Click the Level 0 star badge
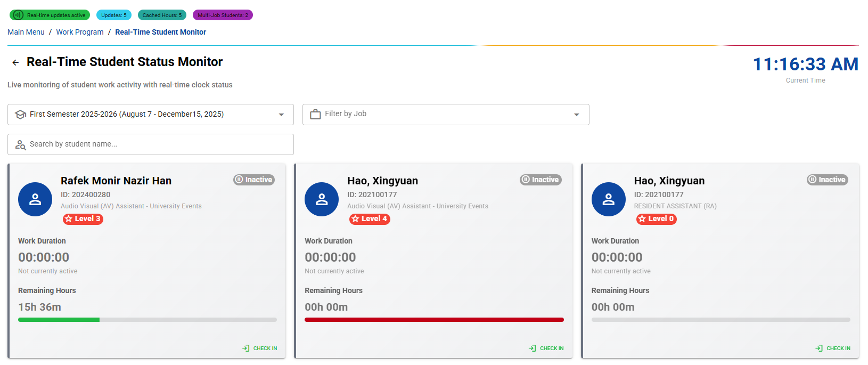This screenshot has width=868, height=365. click(x=657, y=219)
